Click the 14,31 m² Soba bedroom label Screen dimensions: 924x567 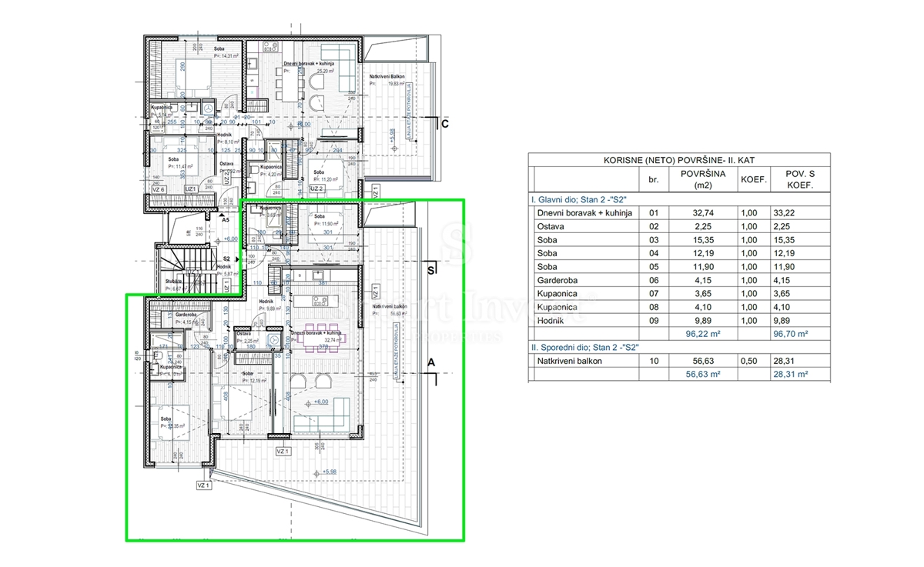click(x=225, y=55)
